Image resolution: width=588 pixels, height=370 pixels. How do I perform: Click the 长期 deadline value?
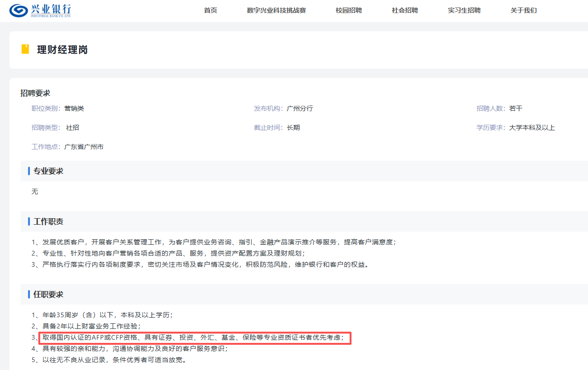click(293, 128)
